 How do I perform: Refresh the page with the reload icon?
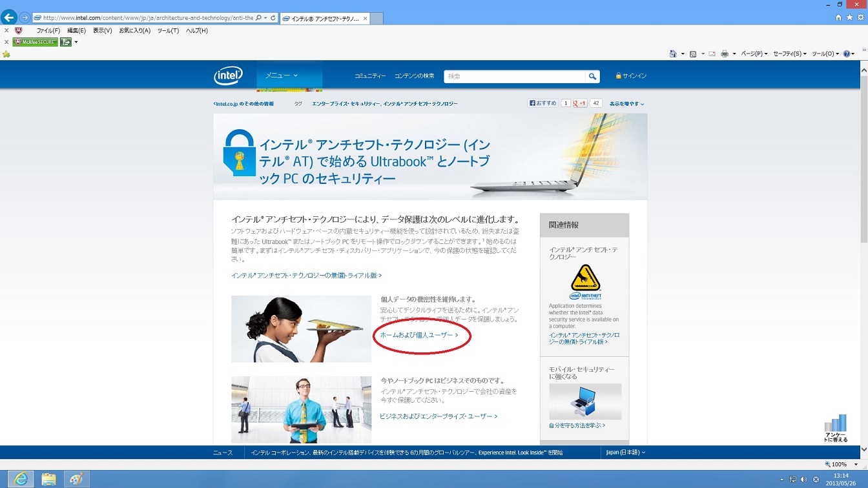coord(273,18)
